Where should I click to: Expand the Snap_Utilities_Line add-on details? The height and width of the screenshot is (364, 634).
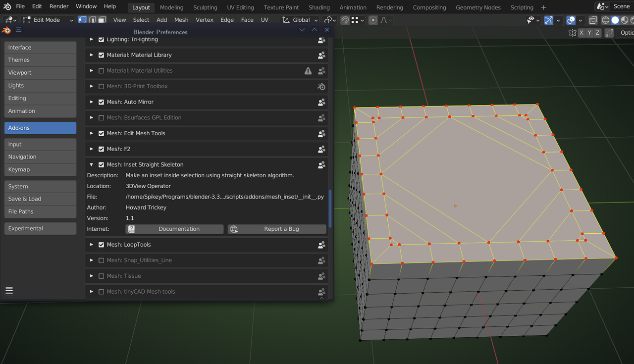[92, 260]
